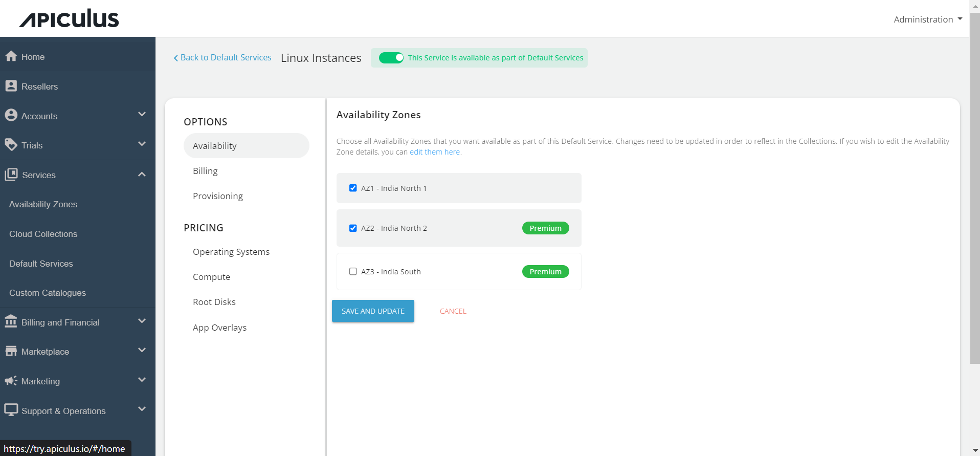Image resolution: width=980 pixels, height=456 pixels.
Task: Open the Administration dropdown menu
Action: coord(928,19)
